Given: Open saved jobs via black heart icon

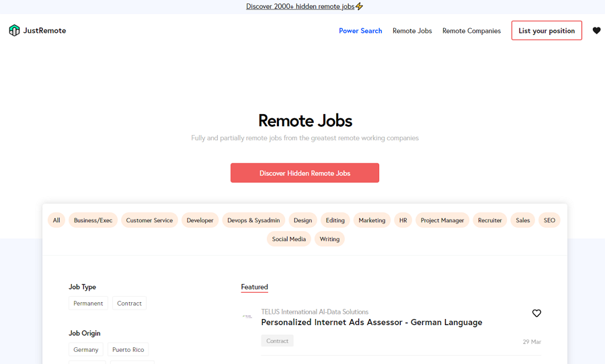Looking at the screenshot, I should click(x=596, y=30).
